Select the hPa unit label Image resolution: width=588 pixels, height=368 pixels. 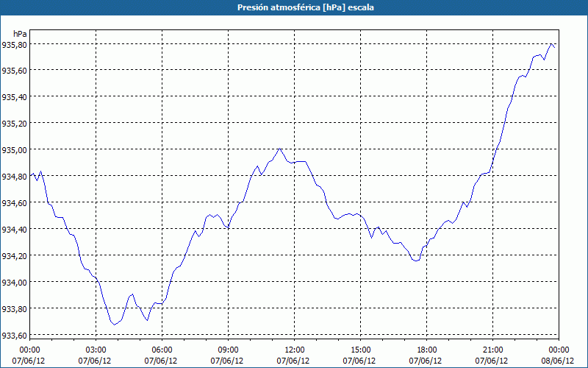point(20,34)
